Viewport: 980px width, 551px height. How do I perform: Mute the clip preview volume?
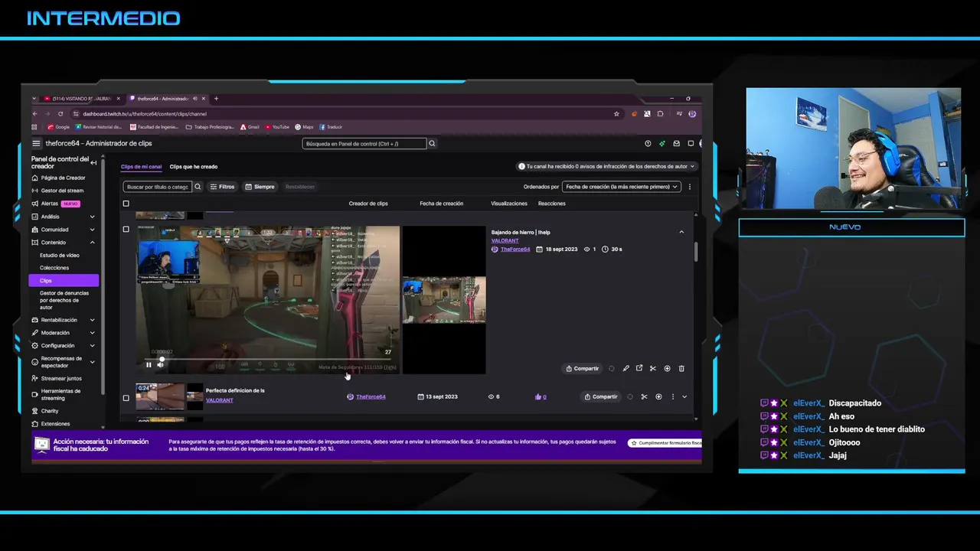pos(160,365)
